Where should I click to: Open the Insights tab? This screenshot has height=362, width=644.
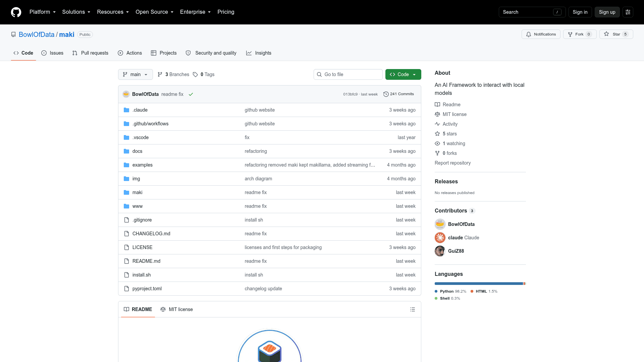point(259,53)
